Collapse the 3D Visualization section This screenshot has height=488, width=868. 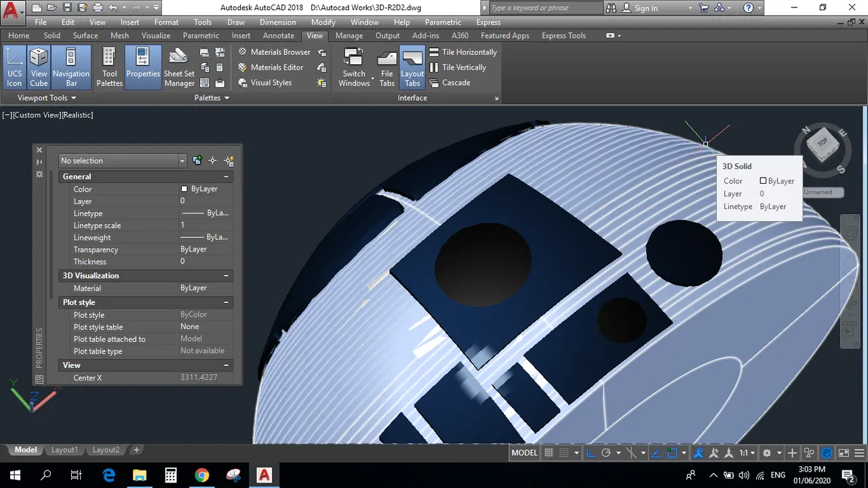[226, 275]
